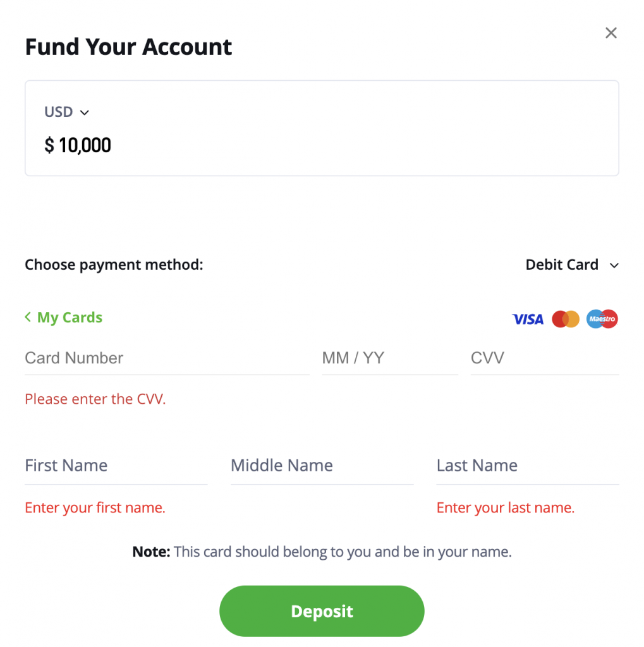Expand the Debit Card payment method dropdown
This screenshot has height=647, width=644.
[x=571, y=265]
